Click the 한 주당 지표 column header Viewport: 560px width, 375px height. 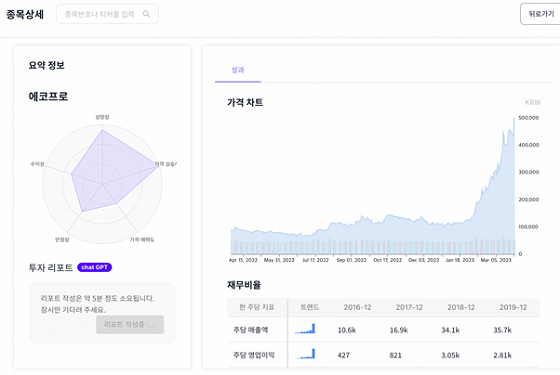pos(257,307)
